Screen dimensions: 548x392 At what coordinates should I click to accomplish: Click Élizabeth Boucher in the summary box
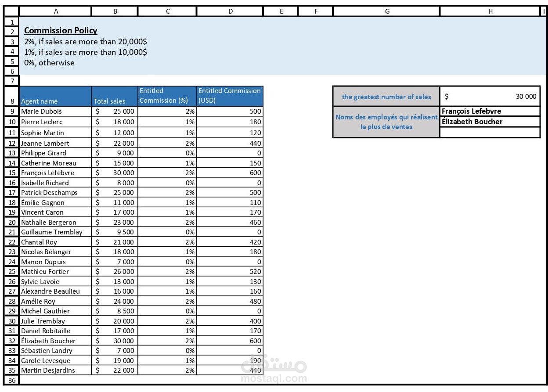(490, 122)
